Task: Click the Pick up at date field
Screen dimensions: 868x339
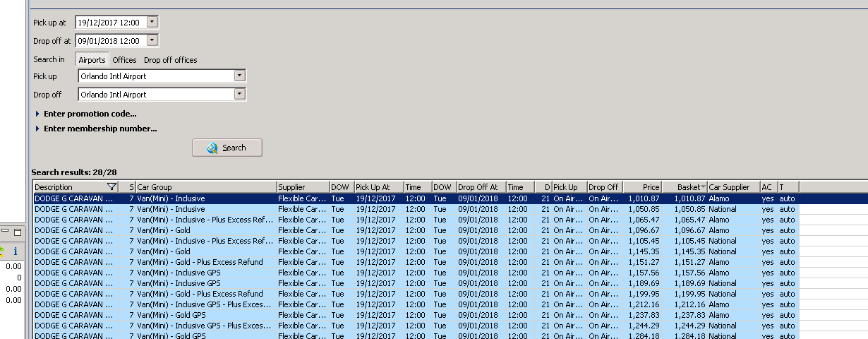Action: (x=111, y=23)
